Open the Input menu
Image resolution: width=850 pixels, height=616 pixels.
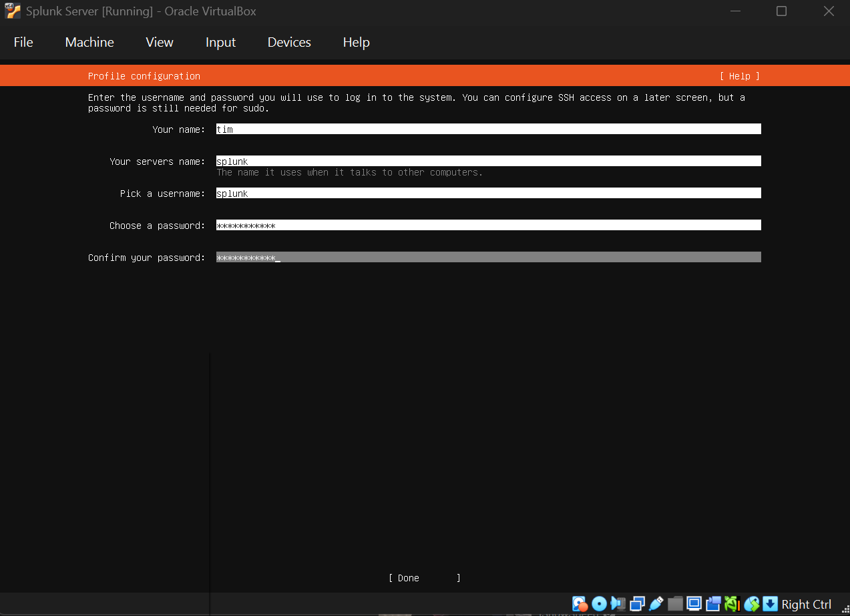(220, 42)
